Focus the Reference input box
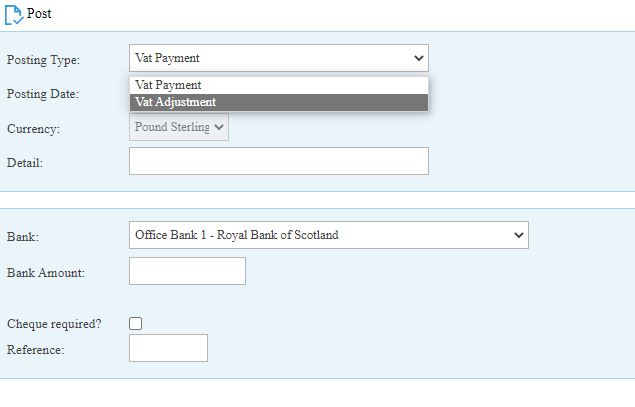This screenshot has width=635, height=407. [168, 348]
